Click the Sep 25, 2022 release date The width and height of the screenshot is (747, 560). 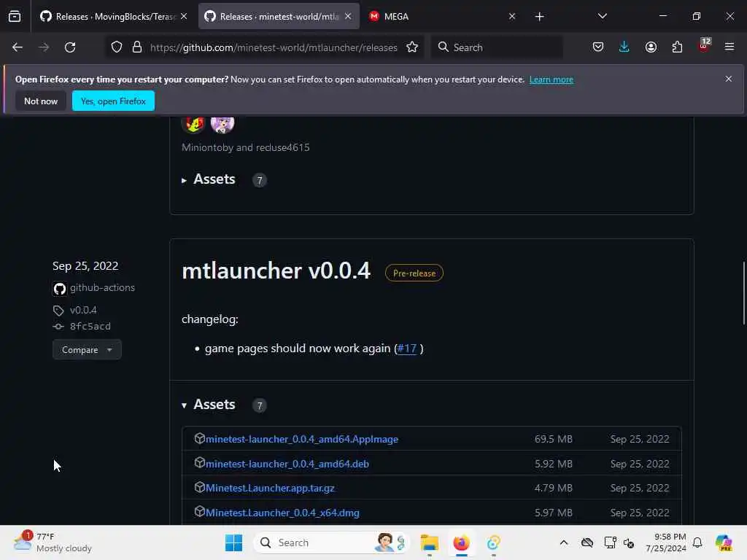85,265
